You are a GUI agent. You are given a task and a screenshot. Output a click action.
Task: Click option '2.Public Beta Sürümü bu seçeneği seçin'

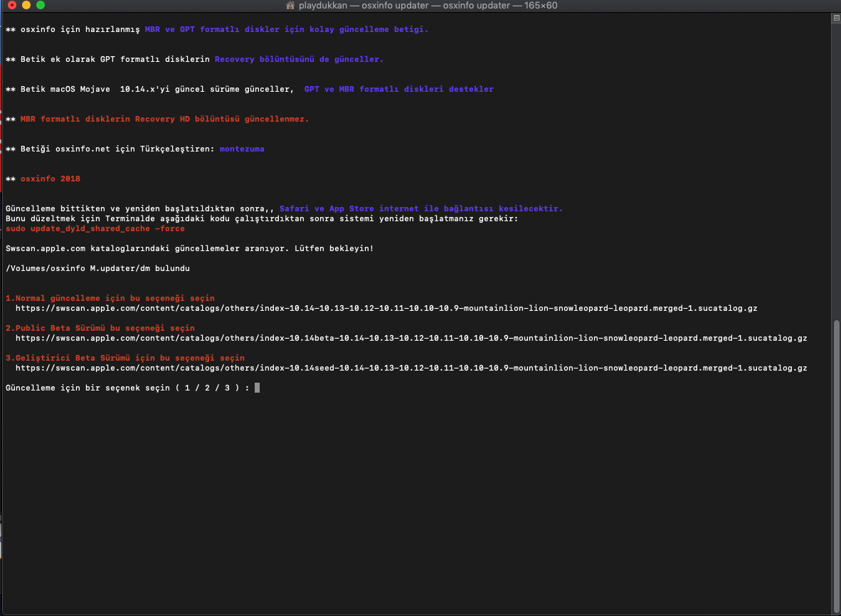100,328
